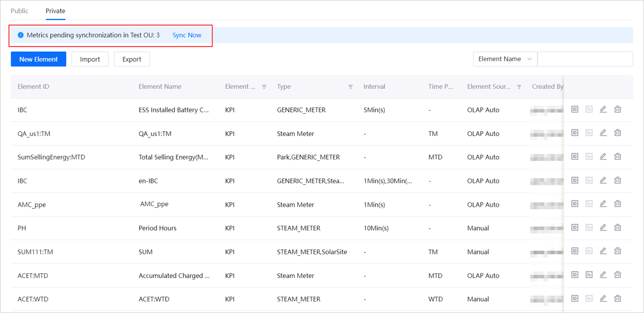Focus the element search input field
This screenshot has height=313, width=644.
click(x=585, y=59)
